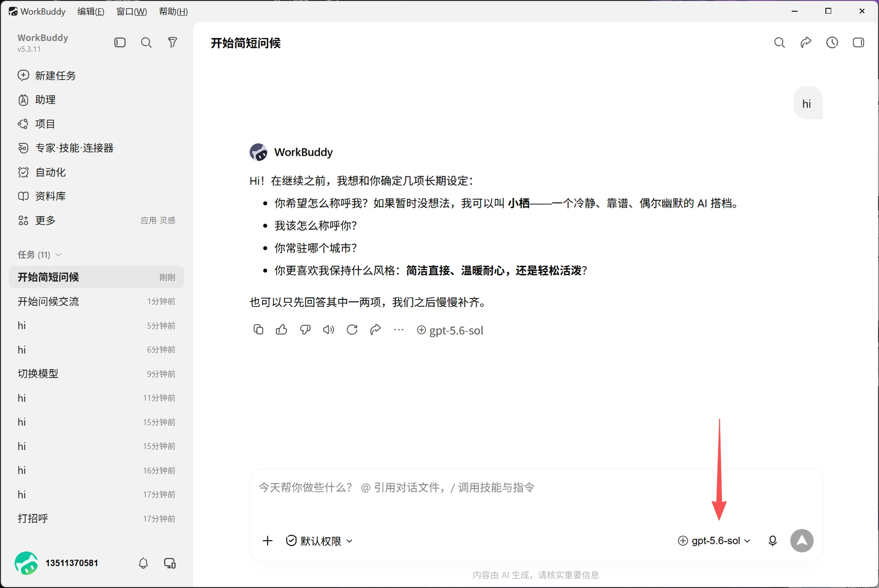Select task 切换模型

tap(96, 374)
